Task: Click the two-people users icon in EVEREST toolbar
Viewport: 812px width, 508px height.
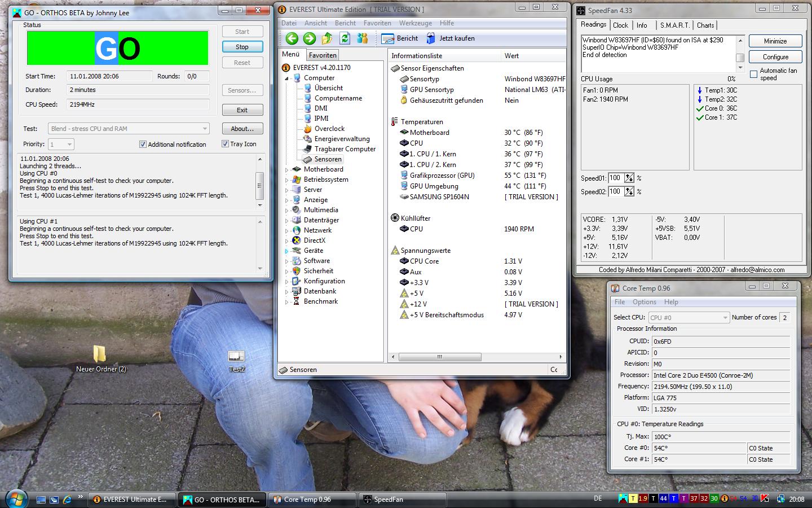Action: (363, 38)
